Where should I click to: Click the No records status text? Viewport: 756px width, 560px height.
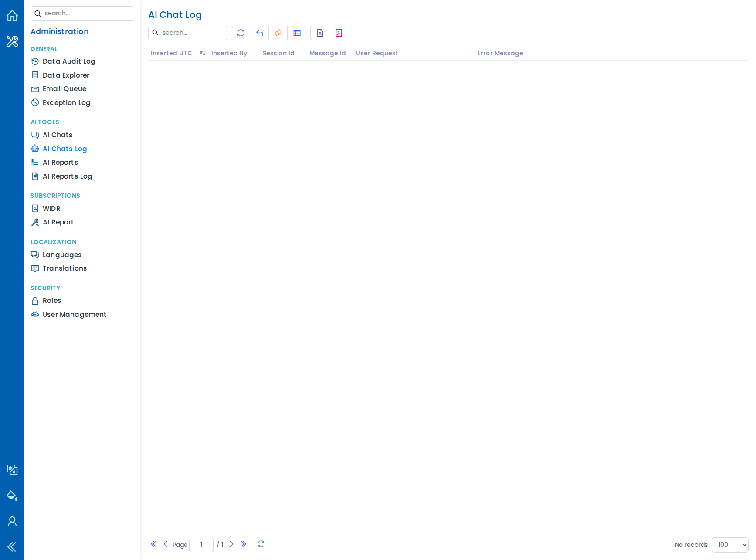point(691,545)
